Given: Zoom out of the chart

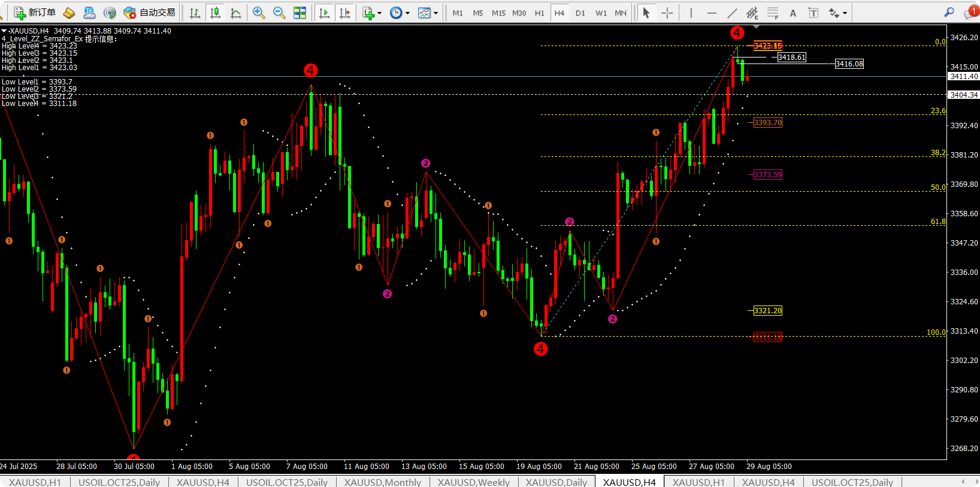Looking at the screenshot, I should point(279,13).
